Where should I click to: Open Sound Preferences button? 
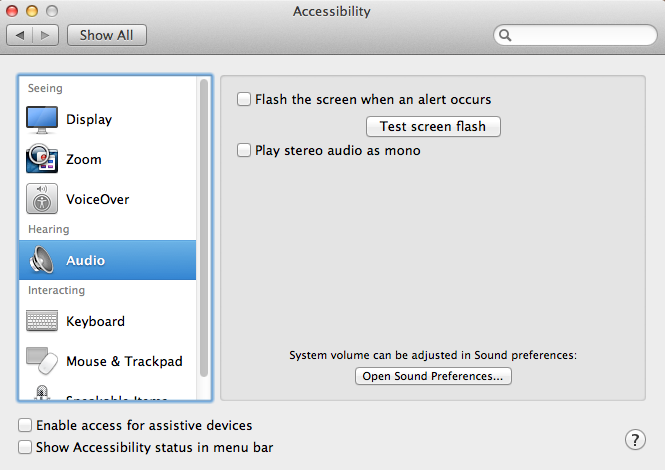point(433,376)
